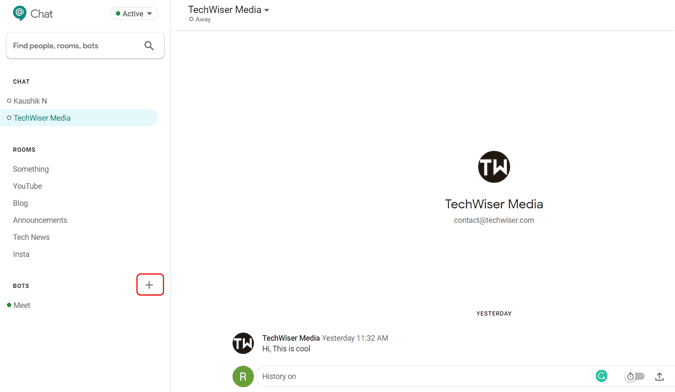Select TechWiser Media in chat list
The height and width of the screenshot is (392, 675).
click(79, 118)
